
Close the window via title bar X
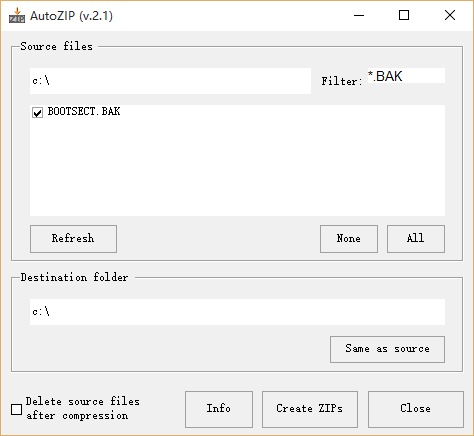click(450, 15)
